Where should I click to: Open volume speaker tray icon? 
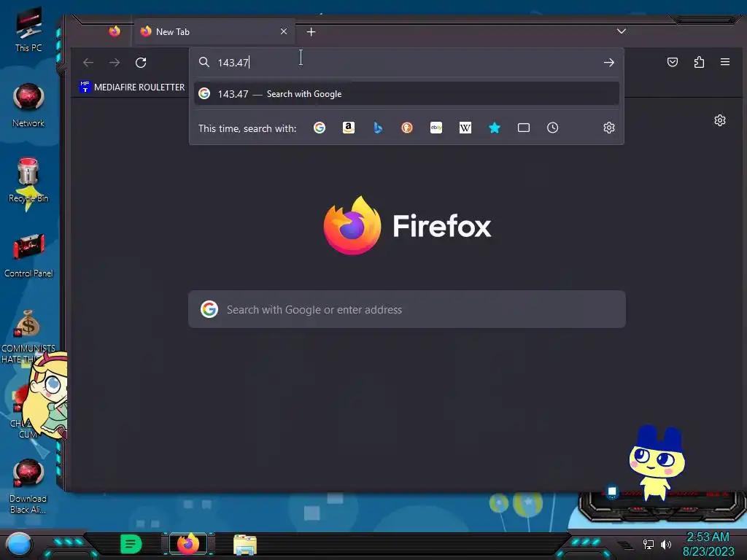(x=665, y=544)
